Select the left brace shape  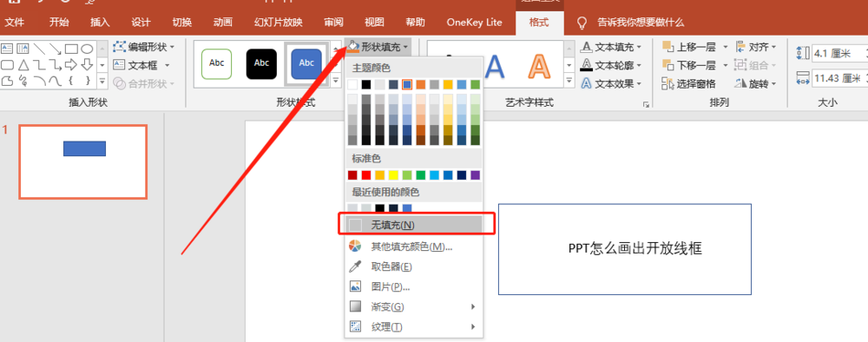click(x=71, y=82)
